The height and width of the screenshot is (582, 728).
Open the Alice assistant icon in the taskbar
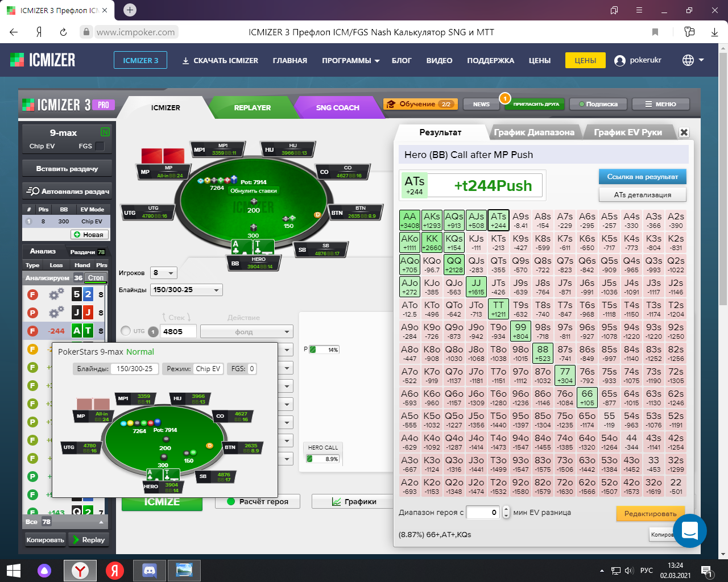tap(44, 571)
